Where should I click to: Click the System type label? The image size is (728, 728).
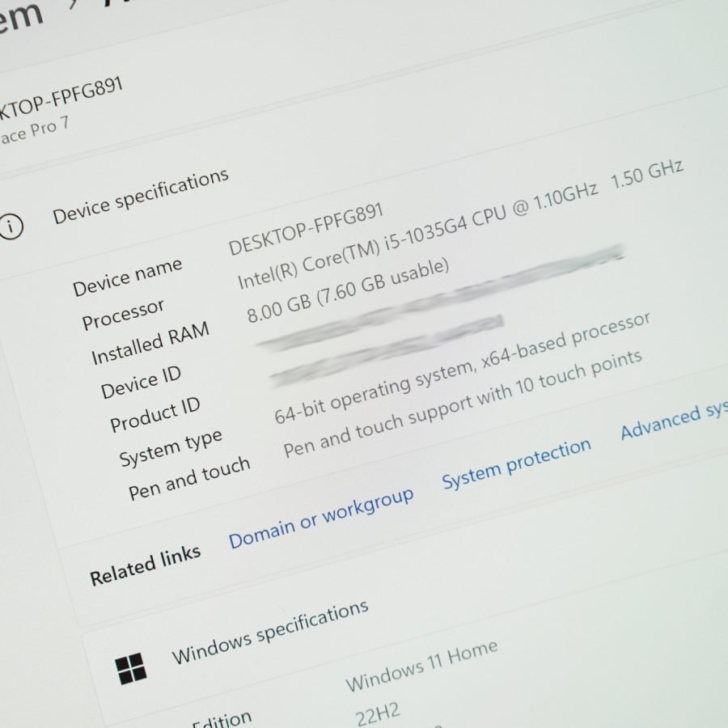coord(171,447)
